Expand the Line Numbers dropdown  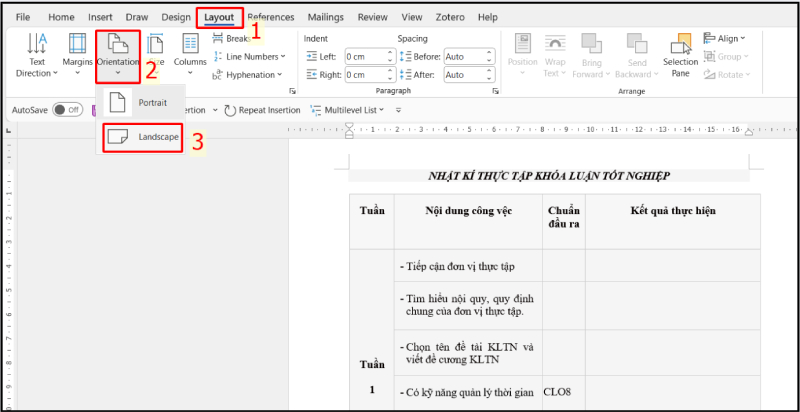click(250, 56)
